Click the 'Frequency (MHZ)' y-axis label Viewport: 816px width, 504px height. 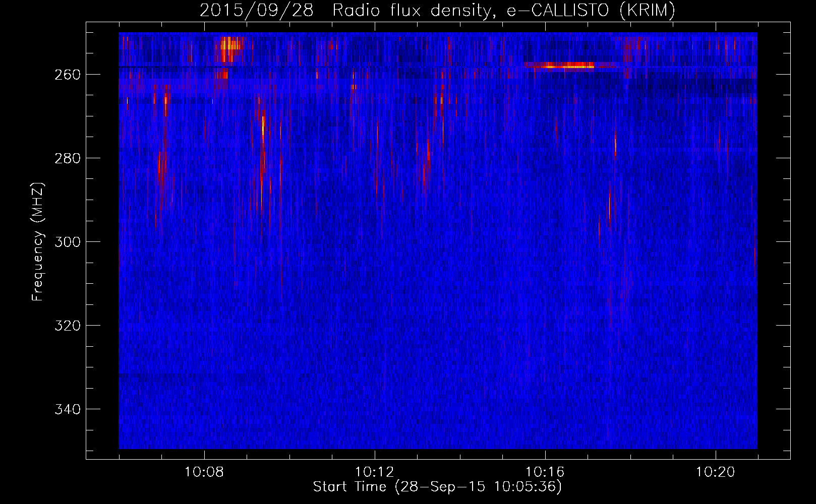coord(38,242)
